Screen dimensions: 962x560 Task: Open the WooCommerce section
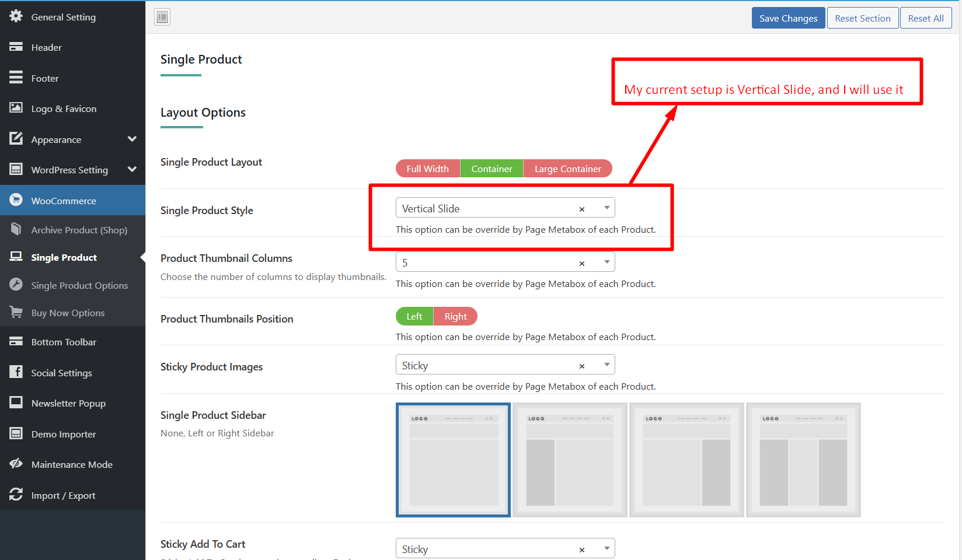(72, 201)
